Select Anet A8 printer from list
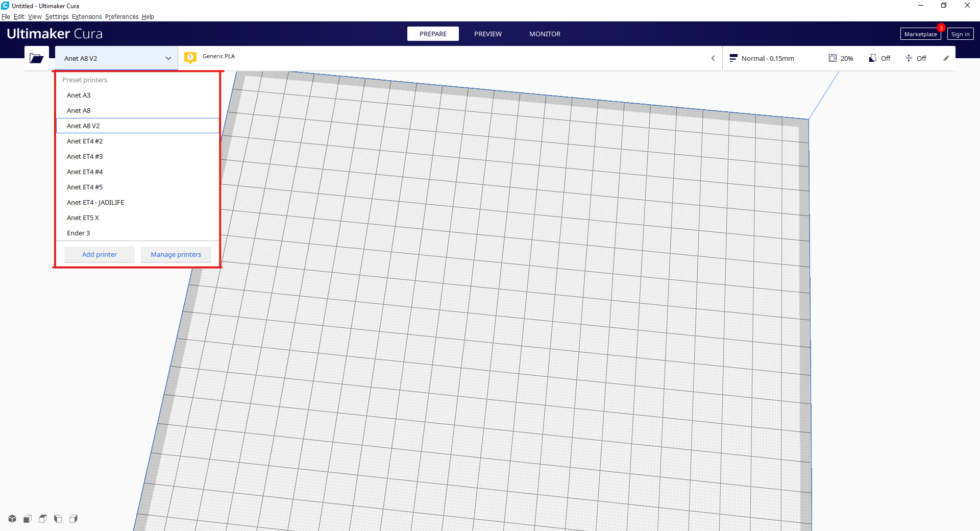Viewport: 980px width, 531px height. [x=137, y=110]
